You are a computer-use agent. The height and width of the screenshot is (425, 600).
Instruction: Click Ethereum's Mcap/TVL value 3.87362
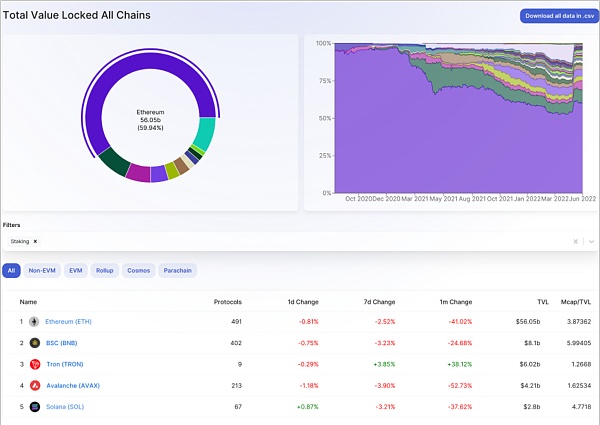click(579, 322)
